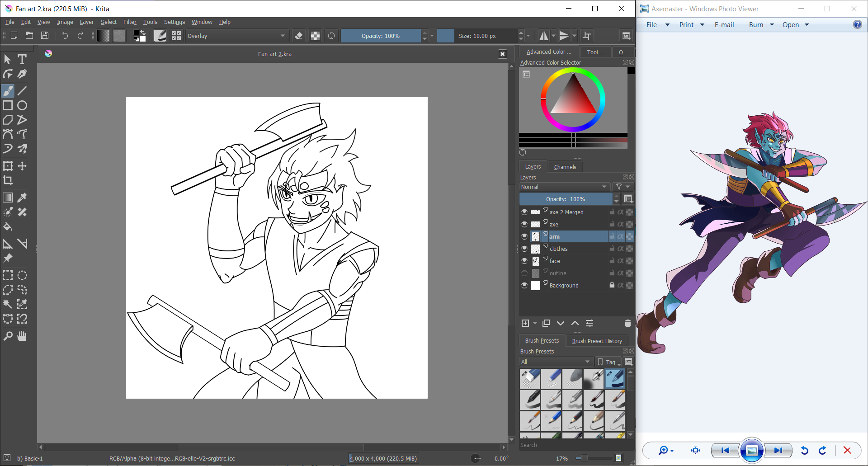
Task: Open the Filter menu in Krita
Action: (x=130, y=22)
